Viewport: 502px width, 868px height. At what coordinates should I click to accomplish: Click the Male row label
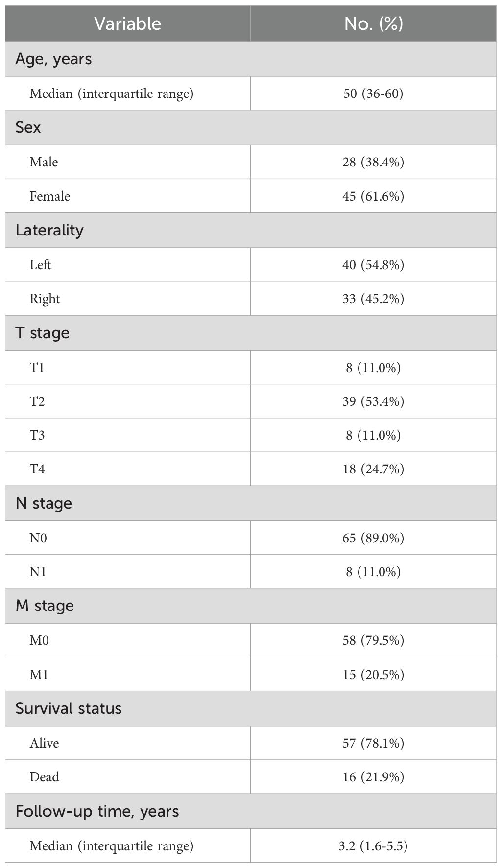point(44,162)
